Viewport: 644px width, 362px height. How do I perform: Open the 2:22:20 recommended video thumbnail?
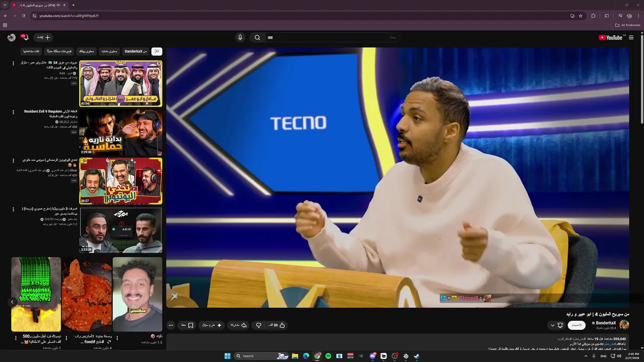[x=121, y=230]
